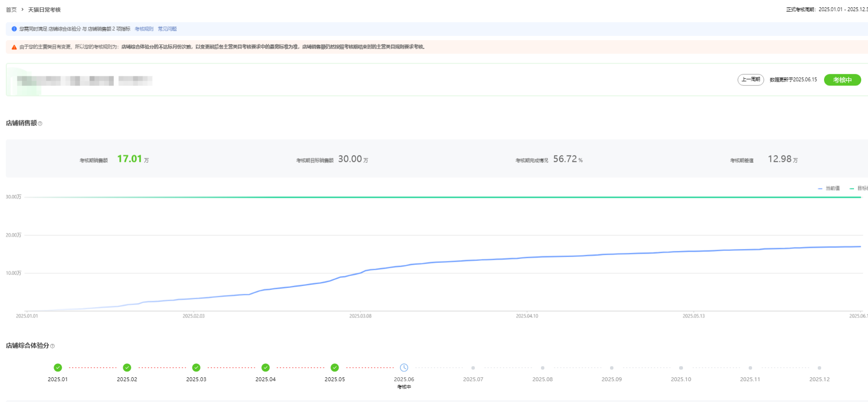Select the 2025.05 completed checkmark
This screenshot has height=402, width=868.
pos(335,368)
